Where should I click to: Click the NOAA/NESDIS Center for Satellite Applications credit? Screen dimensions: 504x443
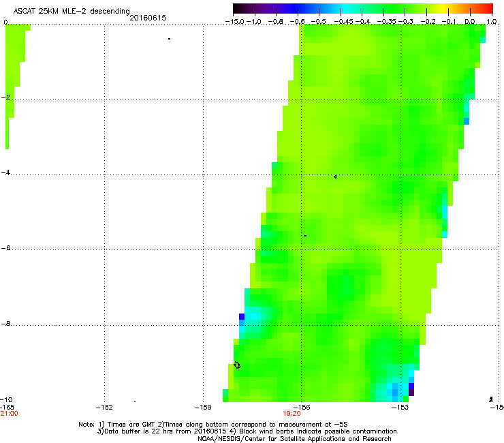point(294,439)
